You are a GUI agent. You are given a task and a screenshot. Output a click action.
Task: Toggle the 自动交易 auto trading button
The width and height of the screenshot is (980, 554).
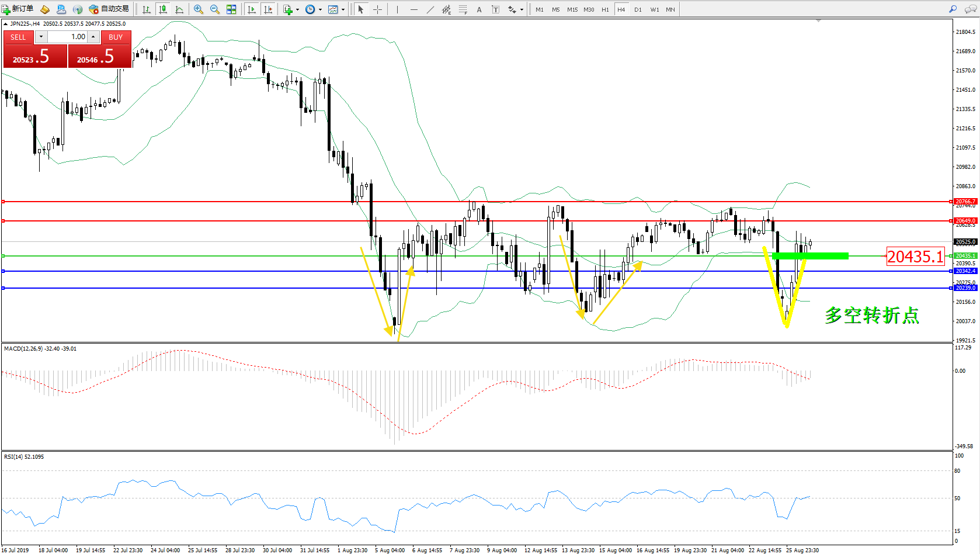click(x=109, y=9)
